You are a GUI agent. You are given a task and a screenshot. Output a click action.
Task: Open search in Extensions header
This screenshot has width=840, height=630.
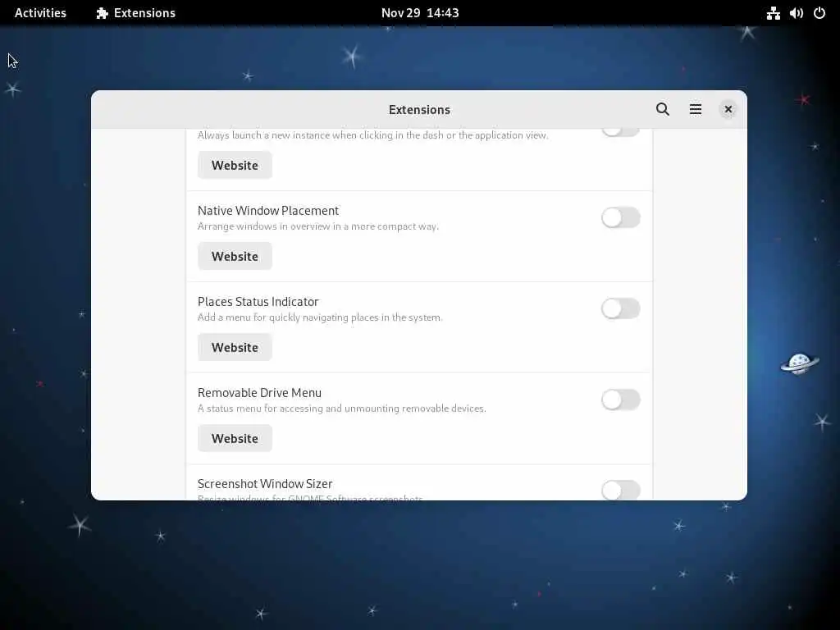tap(663, 109)
